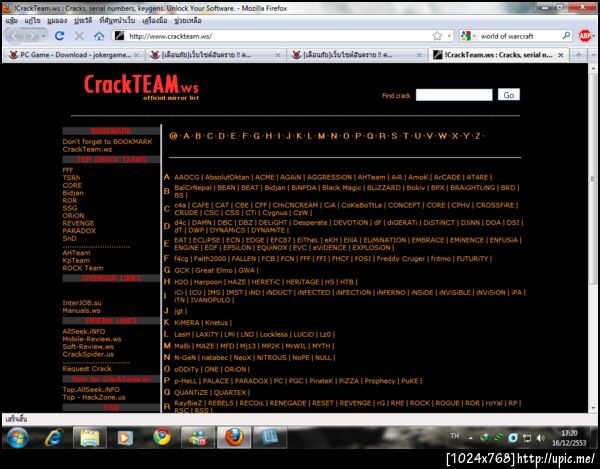Click the Find crack input field
600x469 pixels.
pos(454,95)
